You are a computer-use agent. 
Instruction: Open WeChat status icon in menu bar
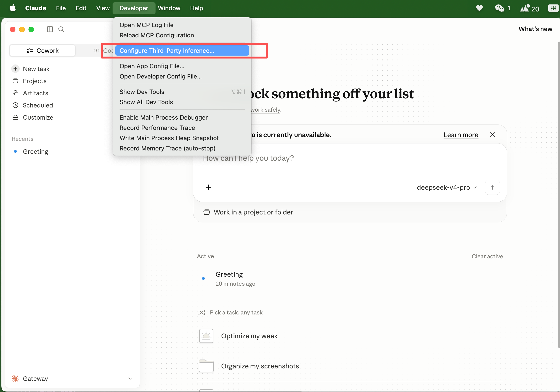pos(499,8)
